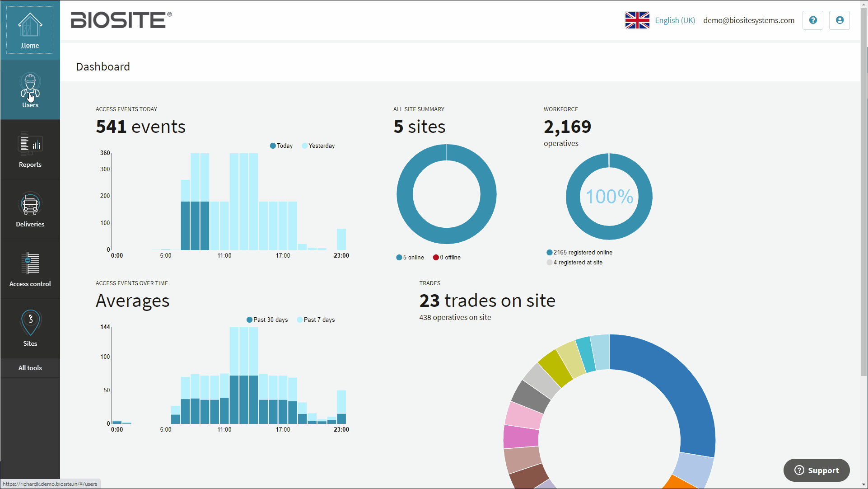
Task: Open the Deliveries truck icon
Action: pyautogui.click(x=30, y=204)
